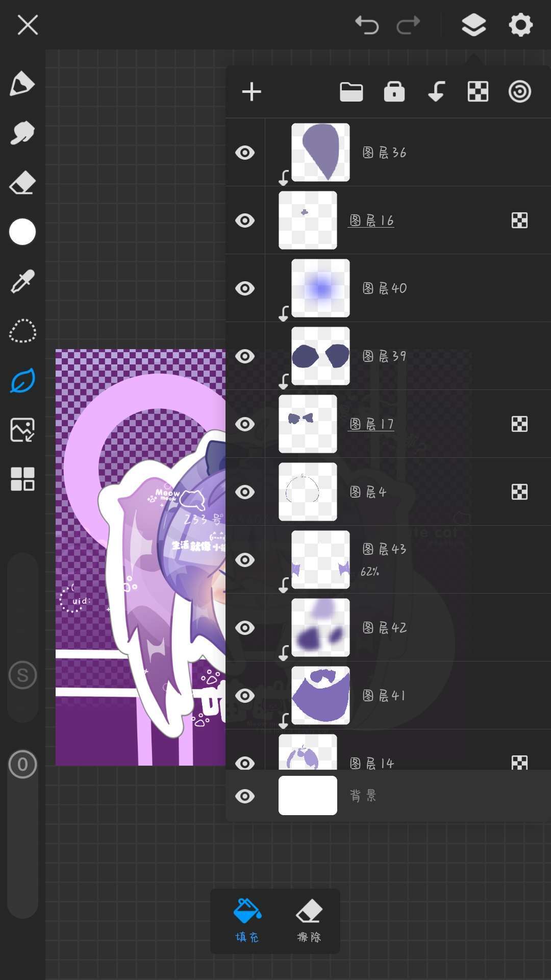This screenshot has width=551, height=980.
Task: Select the smudge tool
Action: pyautogui.click(x=22, y=133)
